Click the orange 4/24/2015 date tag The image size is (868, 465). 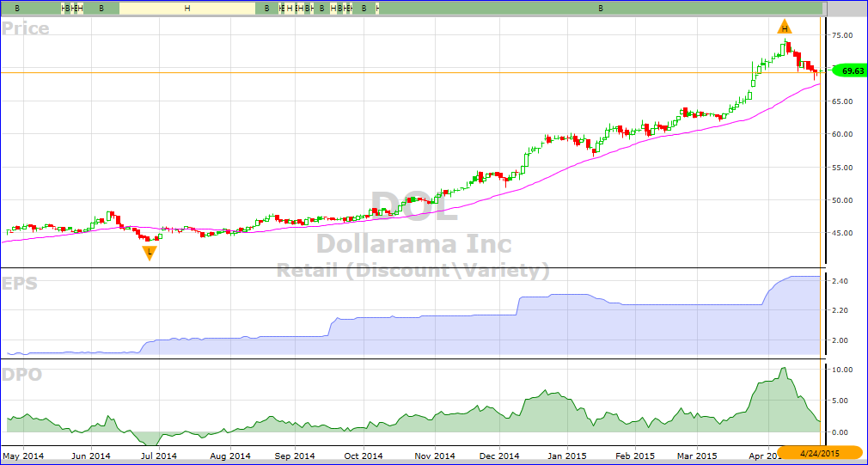(822, 452)
